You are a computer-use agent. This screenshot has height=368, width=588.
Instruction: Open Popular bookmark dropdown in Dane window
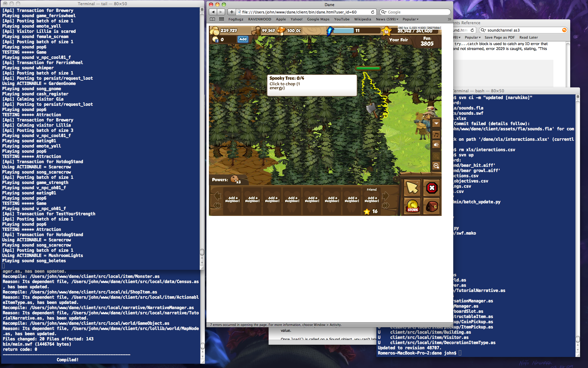pos(410,19)
